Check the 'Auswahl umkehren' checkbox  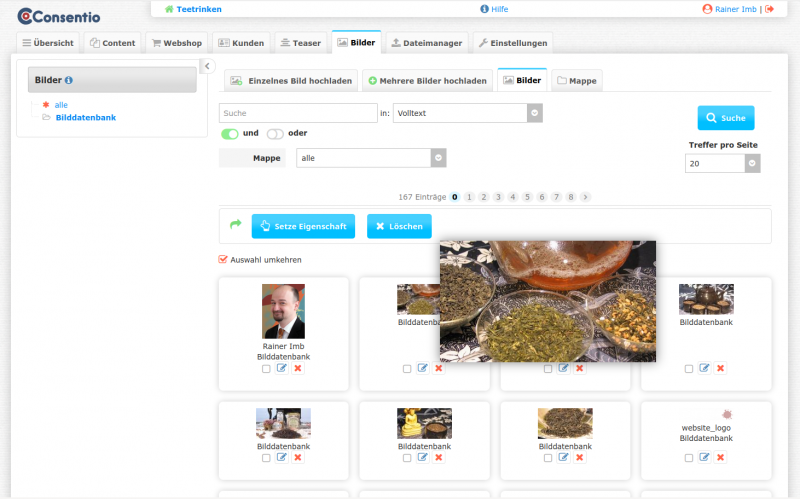pos(223,260)
